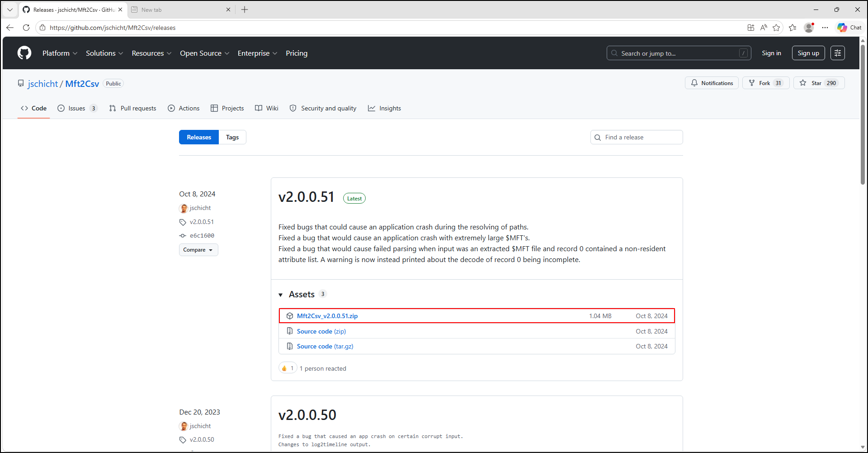The image size is (868, 453).
Task: Open the Mft2Csv repository link
Action: [x=82, y=84]
